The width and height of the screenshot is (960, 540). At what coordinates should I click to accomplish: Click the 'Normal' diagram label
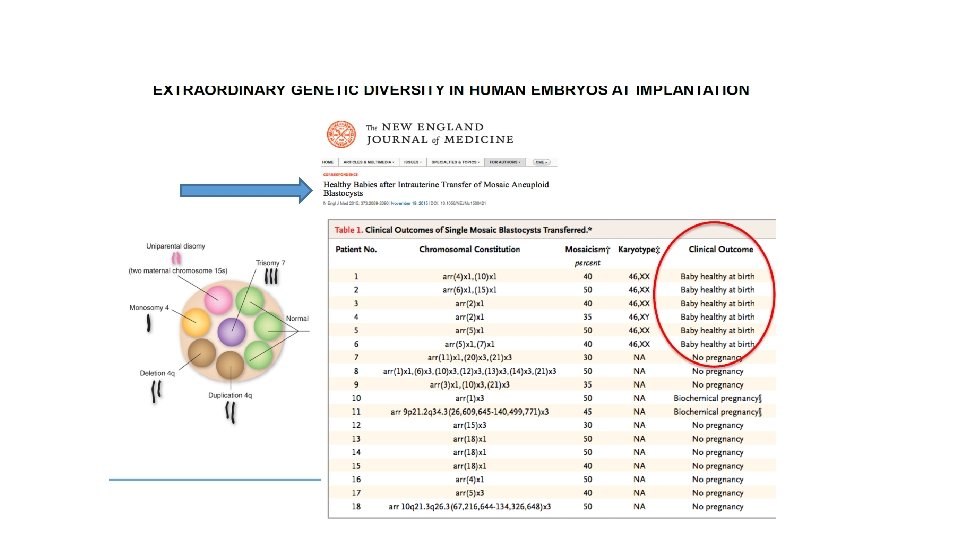(297, 318)
